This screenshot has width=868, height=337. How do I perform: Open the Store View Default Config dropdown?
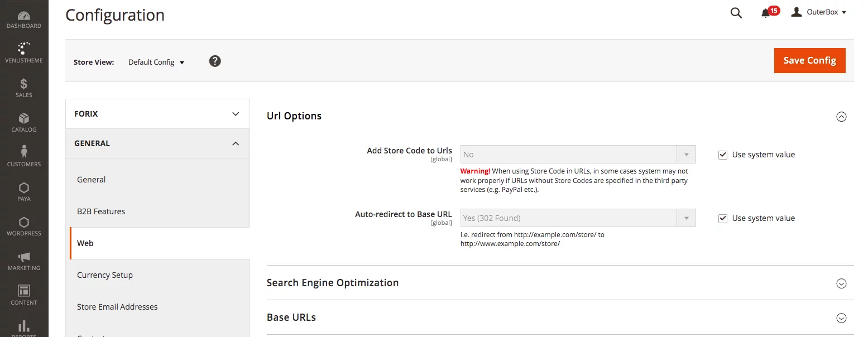(156, 62)
